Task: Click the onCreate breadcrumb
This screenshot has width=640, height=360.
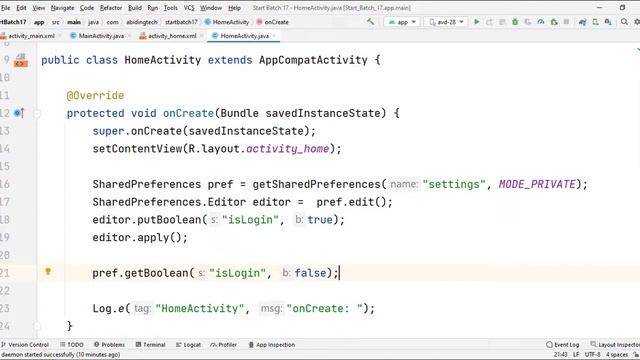Action: tap(272, 22)
